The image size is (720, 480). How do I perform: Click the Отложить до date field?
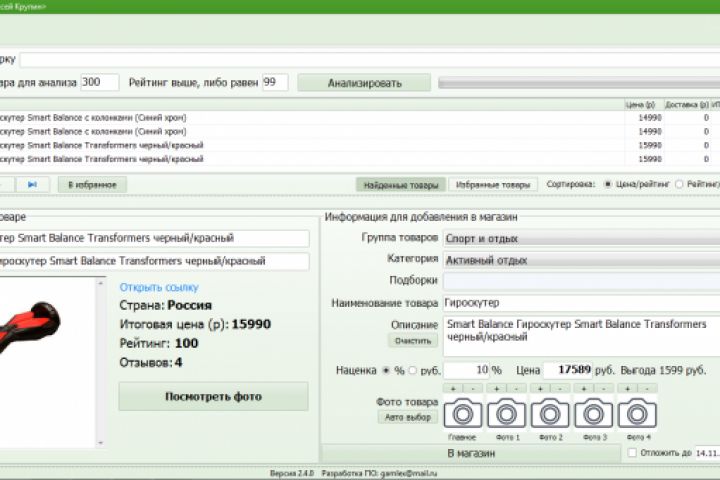pos(708,453)
